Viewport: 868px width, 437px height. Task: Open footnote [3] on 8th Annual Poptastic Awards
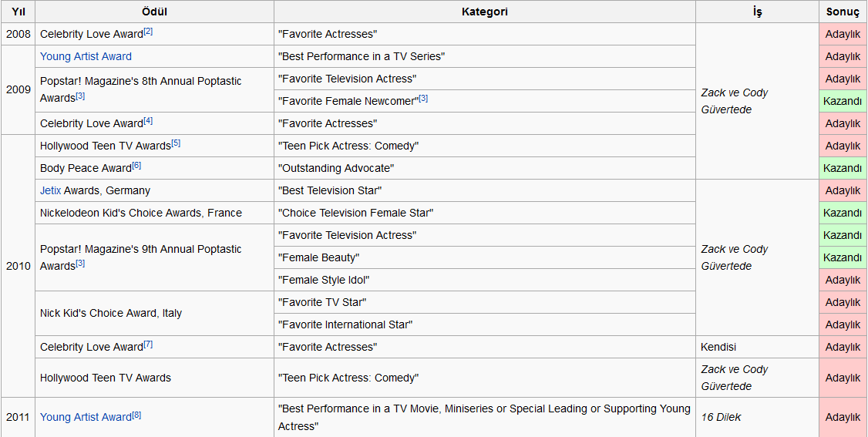coord(80,96)
